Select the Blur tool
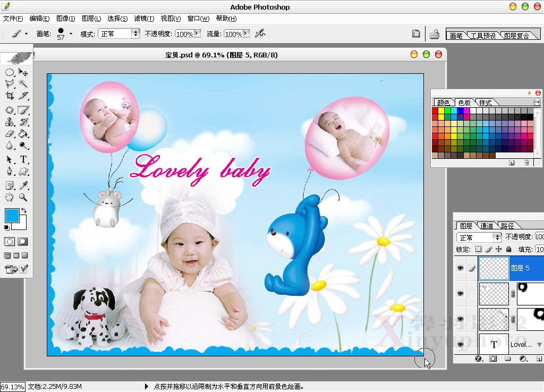Viewport: 544px width, 392px height. click(10, 145)
